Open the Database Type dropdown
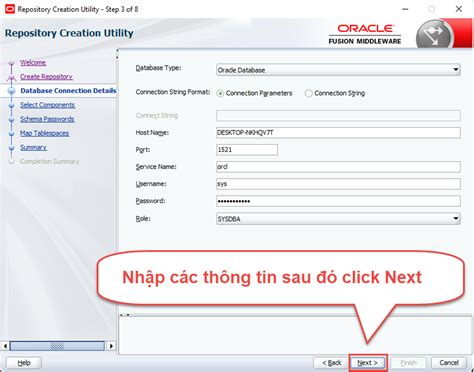 (338, 70)
